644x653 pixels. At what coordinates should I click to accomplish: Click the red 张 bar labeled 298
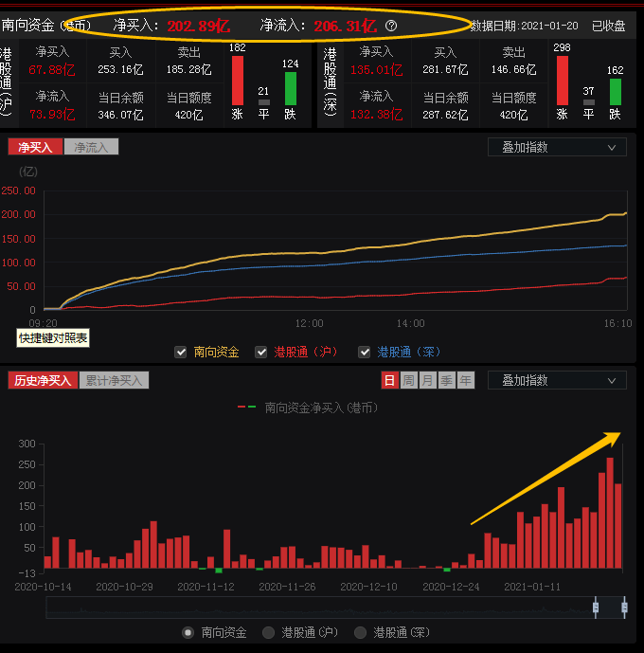(562, 81)
